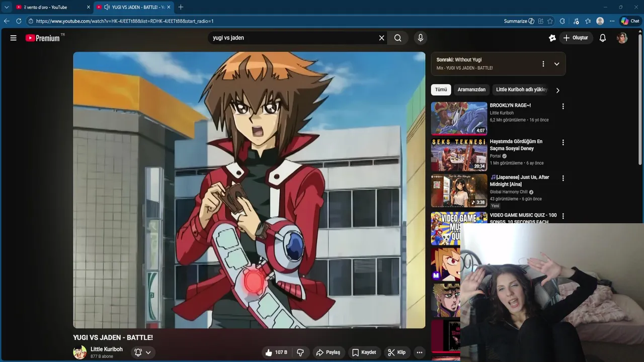Screen dimensions: 644x362
Task: Open browser extensions puzzle icon
Action: (562, 21)
